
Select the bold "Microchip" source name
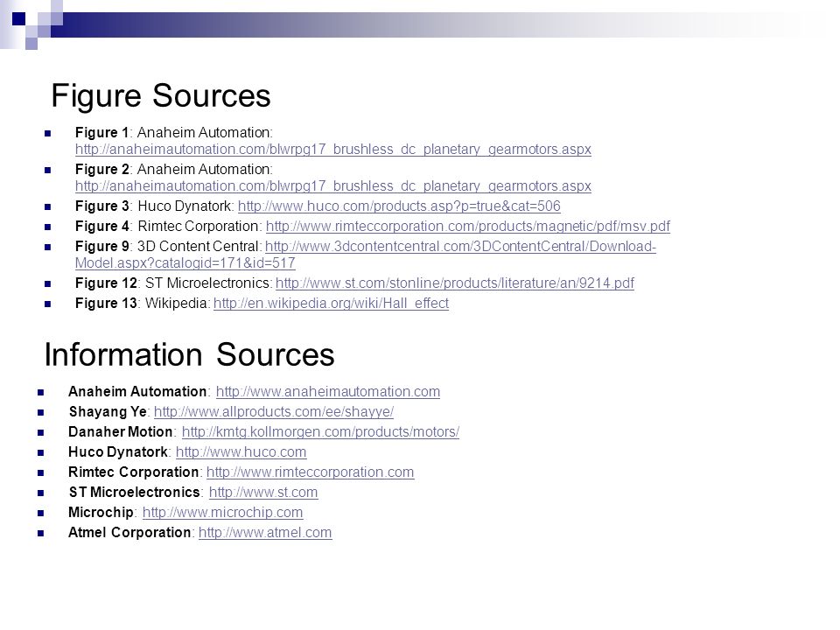101,513
